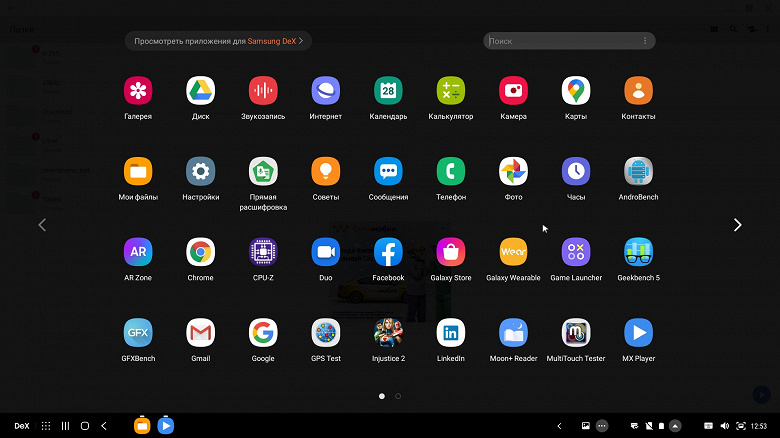Screen dimensions: 780x438
Task: Open the Galaxy Store app
Action: [x=451, y=252]
